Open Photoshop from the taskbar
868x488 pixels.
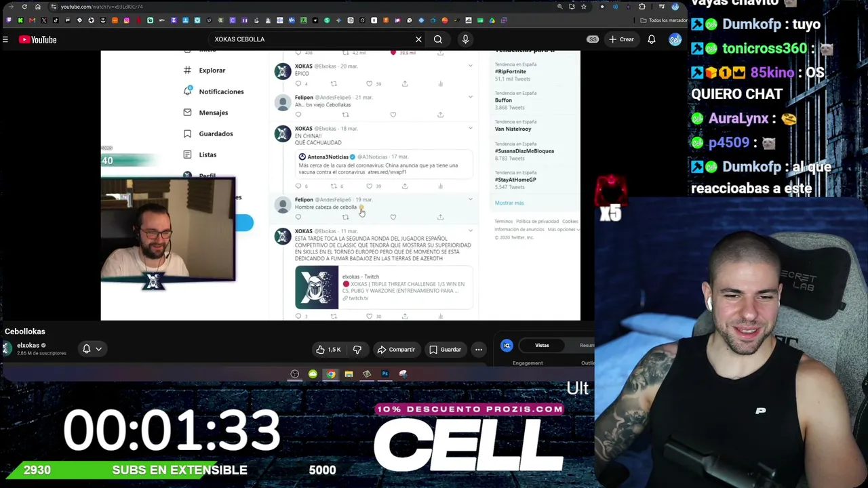[x=384, y=374]
